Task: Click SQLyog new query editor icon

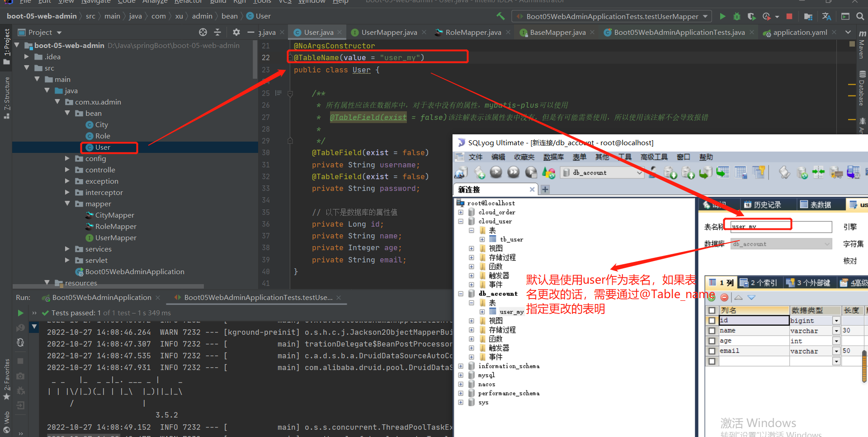Action: pyautogui.click(x=479, y=172)
